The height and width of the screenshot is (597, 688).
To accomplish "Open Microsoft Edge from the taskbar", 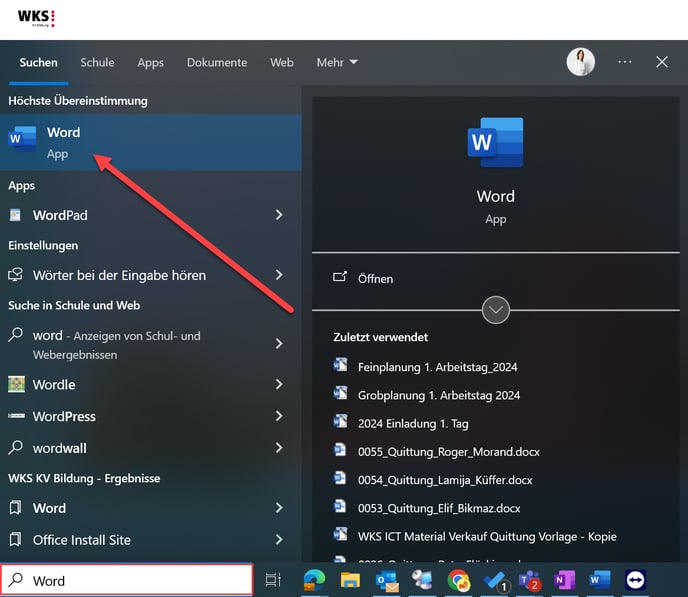I will 315,580.
